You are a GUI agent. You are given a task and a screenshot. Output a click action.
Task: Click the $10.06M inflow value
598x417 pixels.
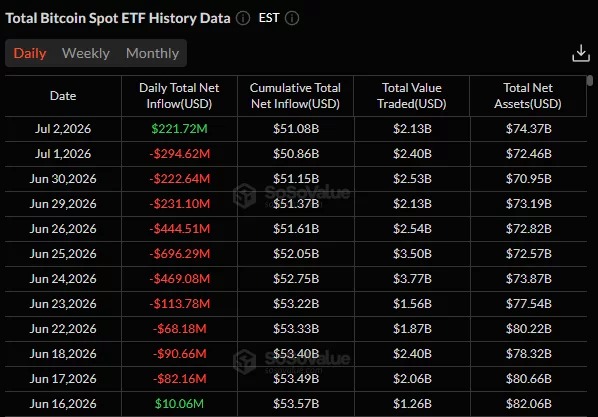pos(179,404)
